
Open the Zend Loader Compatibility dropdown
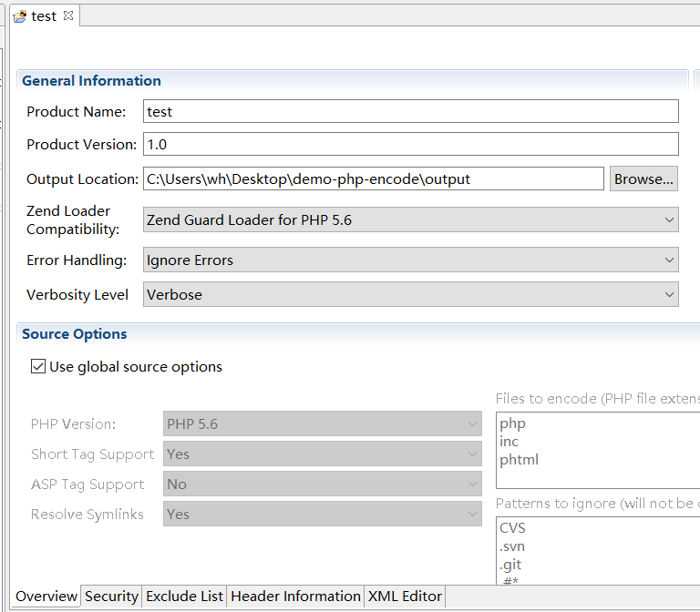point(410,220)
